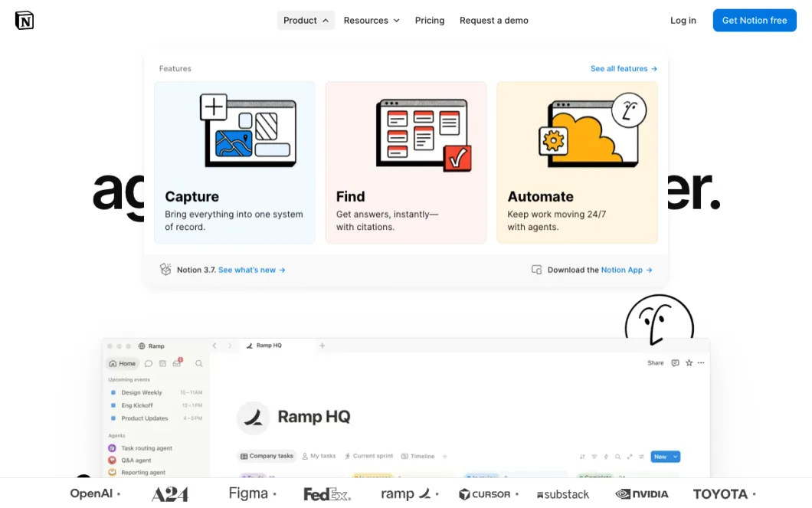Expand the Resources dropdown menu

click(372, 20)
